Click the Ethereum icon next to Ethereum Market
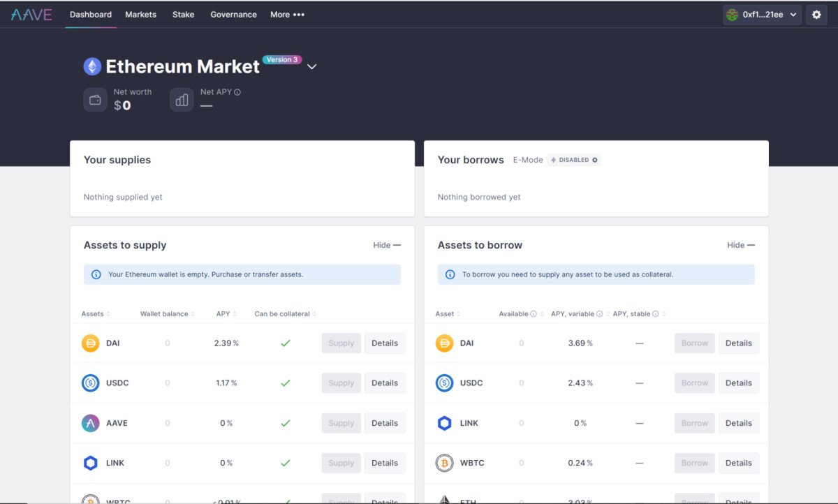Image resolution: width=838 pixels, height=504 pixels. click(92, 66)
